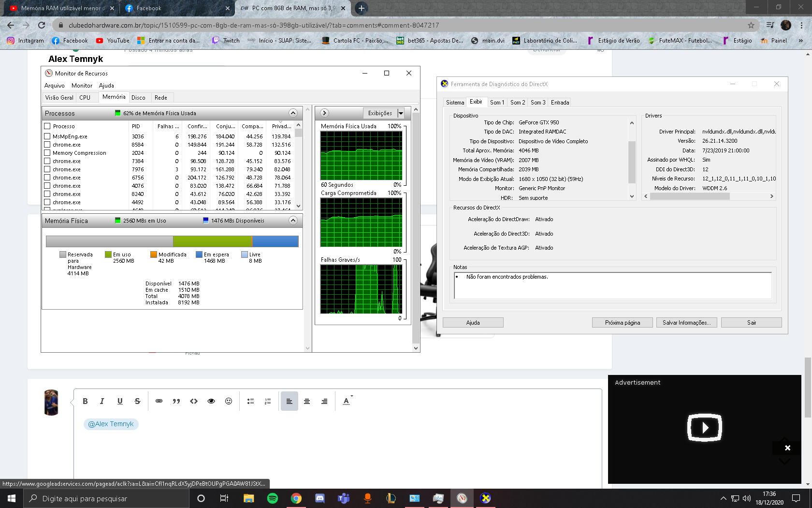The image size is (812, 508).
Task: Click the Sair button in DirectX tool
Action: (x=752, y=323)
